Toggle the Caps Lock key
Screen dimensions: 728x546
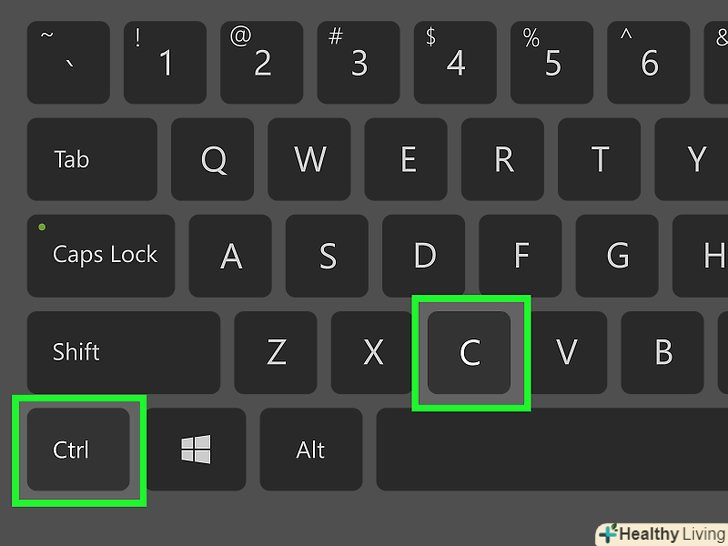pyautogui.click(x=101, y=256)
